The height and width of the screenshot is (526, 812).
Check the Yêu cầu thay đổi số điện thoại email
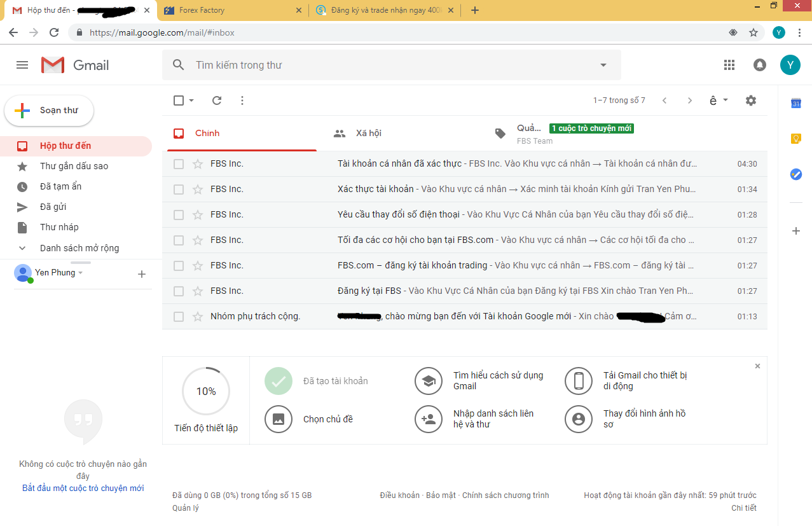[x=179, y=214]
